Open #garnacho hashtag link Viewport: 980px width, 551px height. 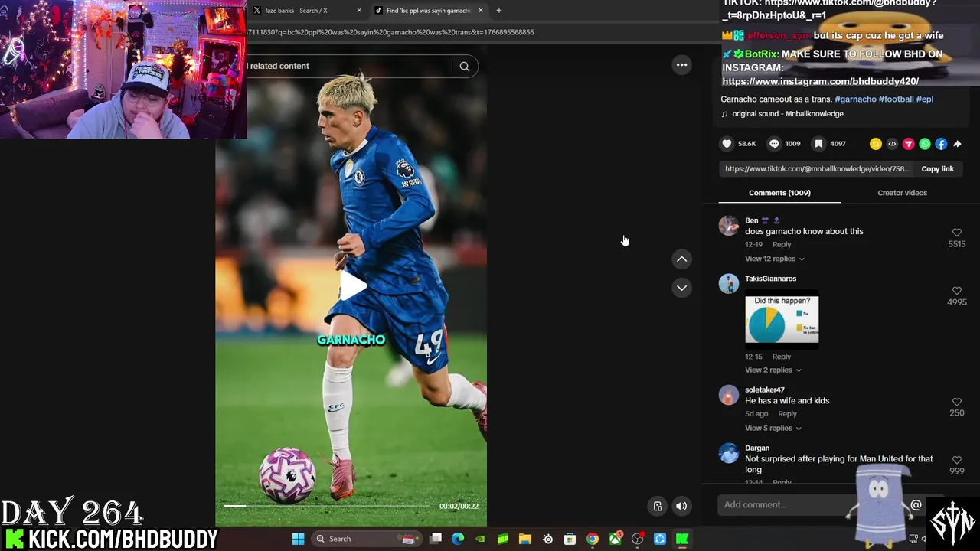855,99
